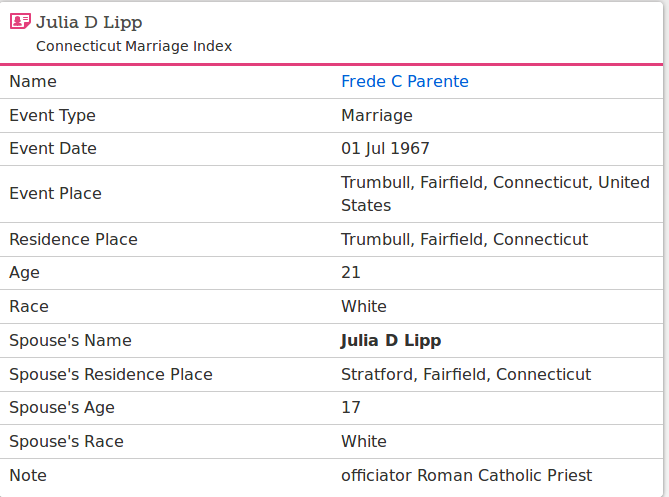Click the Spouse's Age value 17
Image resolution: width=669 pixels, height=497 pixels.
(x=351, y=407)
